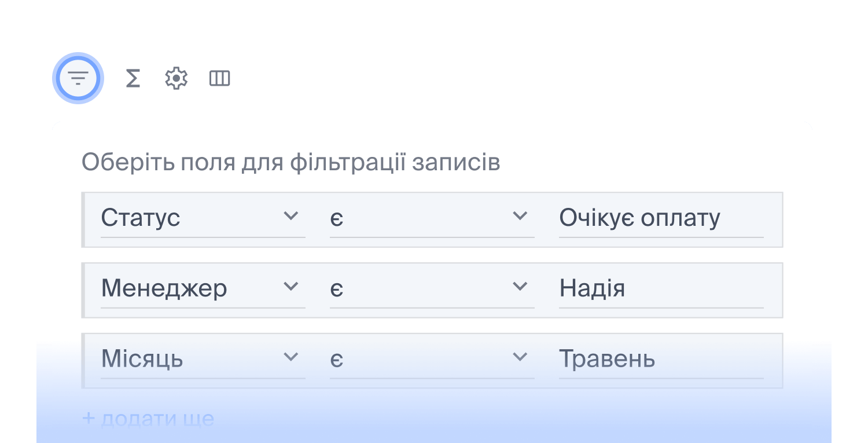Select the Менеджер filter row
Screen dimensions: 868x443
pos(433,290)
